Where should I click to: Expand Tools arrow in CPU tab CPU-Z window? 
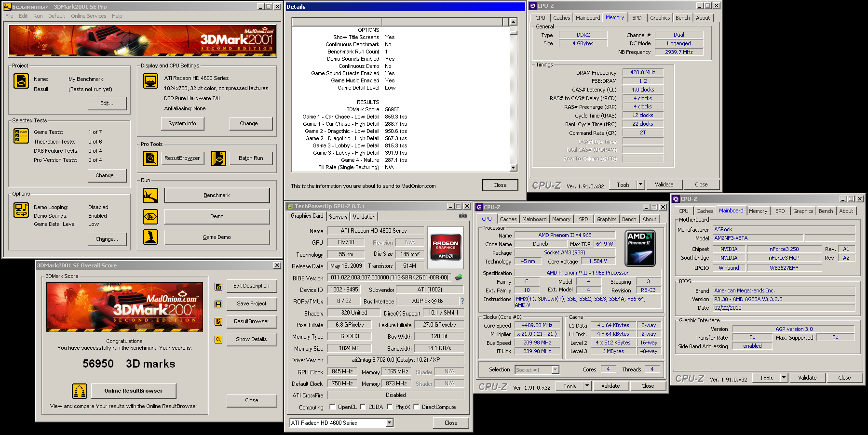(x=587, y=386)
